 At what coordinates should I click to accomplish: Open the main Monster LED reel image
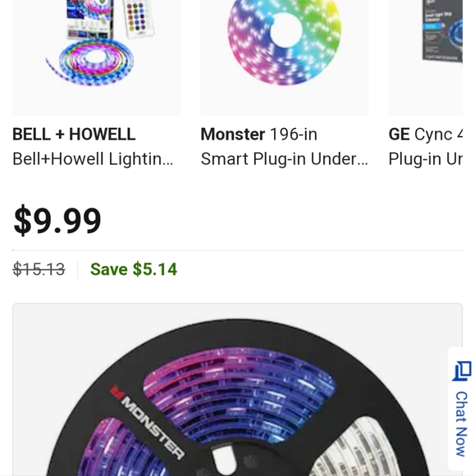(x=237, y=390)
